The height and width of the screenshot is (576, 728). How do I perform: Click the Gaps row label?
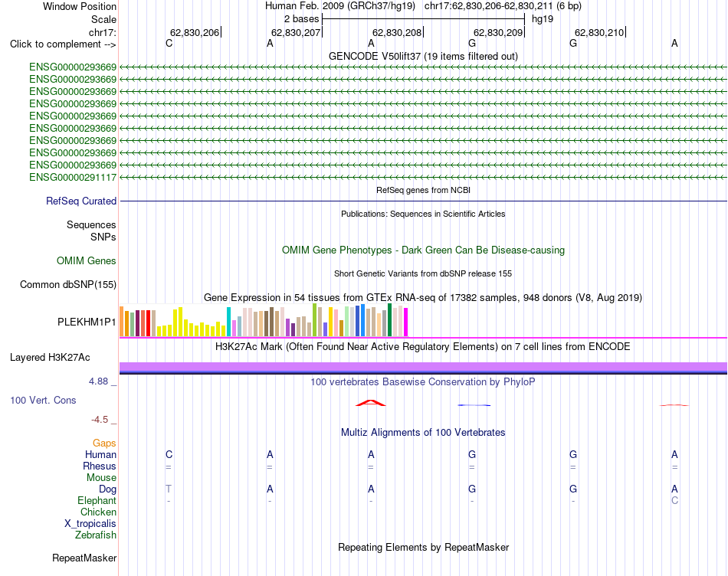click(104, 443)
